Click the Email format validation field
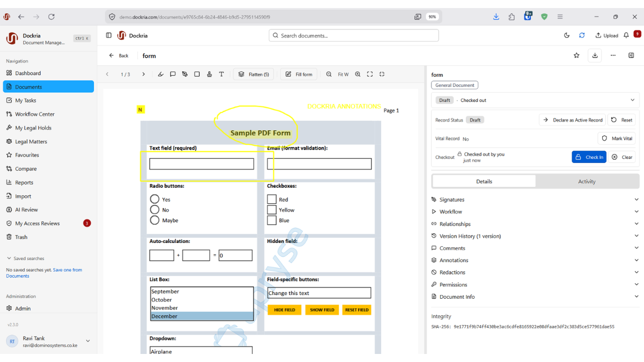 point(319,164)
